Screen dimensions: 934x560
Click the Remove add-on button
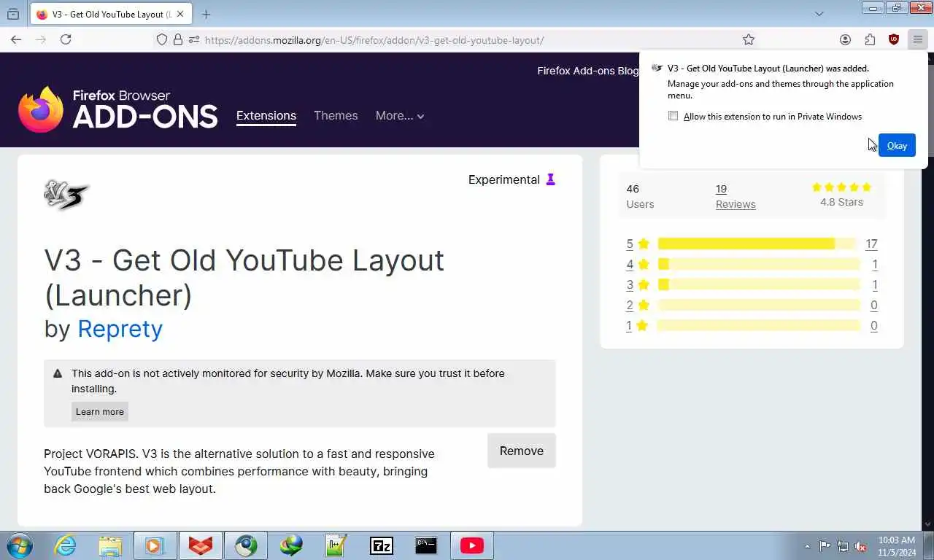pos(521,451)
